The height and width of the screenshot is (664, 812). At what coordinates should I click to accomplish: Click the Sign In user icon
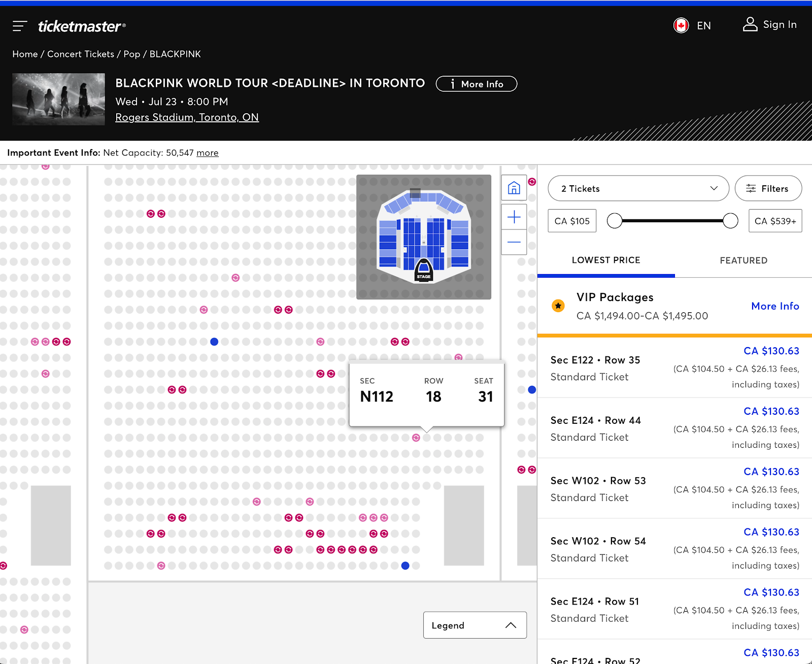[750, 24]
